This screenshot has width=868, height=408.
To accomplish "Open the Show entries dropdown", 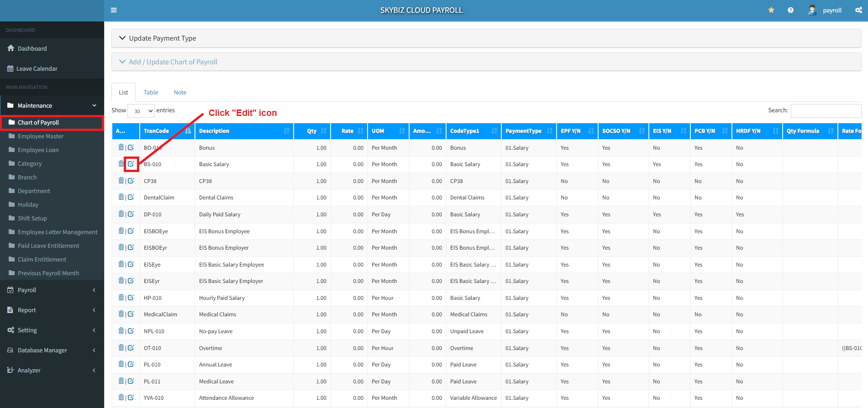I will [141, 111].
